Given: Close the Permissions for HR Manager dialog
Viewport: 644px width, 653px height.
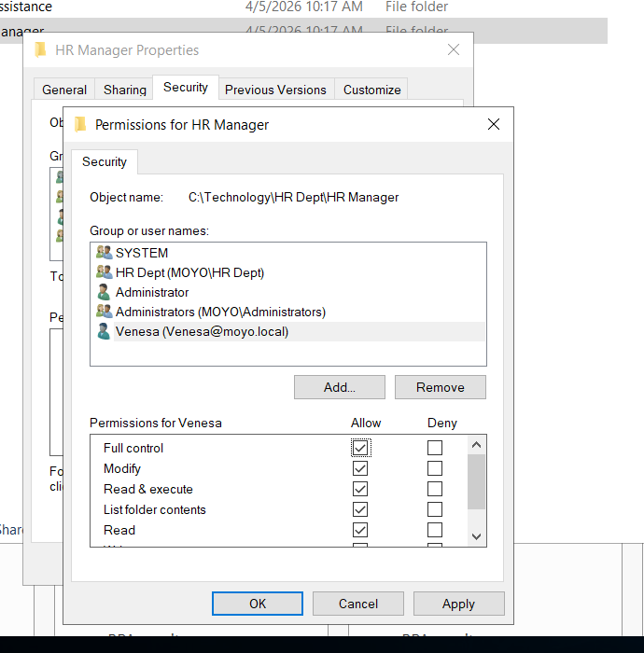Looking at the screenshot, I should click(x=494, y=125).
